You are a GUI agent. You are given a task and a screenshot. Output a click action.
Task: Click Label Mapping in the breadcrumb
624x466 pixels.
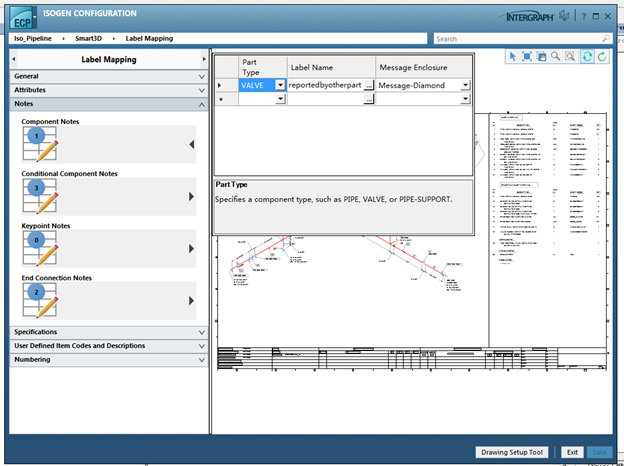[x=149, y=39]
